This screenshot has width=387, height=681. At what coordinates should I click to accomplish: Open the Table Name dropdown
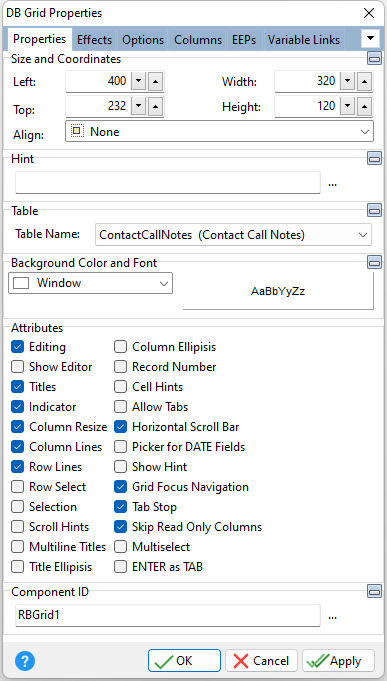point(233,235)
